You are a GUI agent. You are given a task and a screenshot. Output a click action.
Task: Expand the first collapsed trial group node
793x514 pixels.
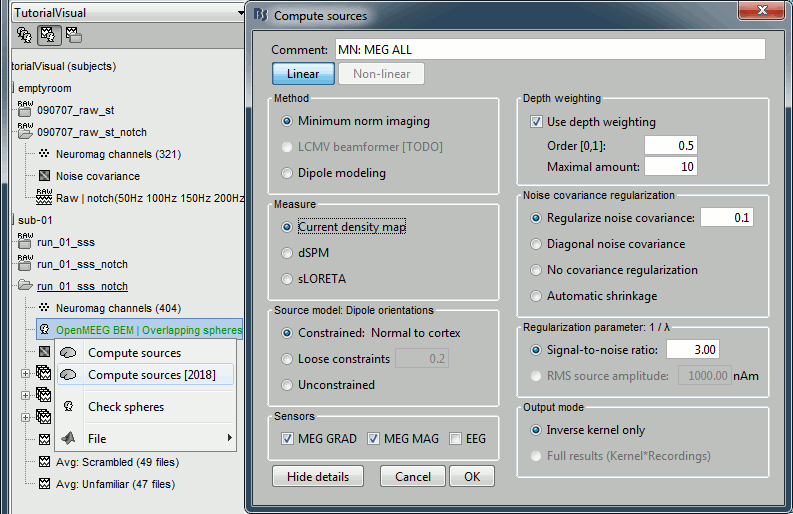25,373
